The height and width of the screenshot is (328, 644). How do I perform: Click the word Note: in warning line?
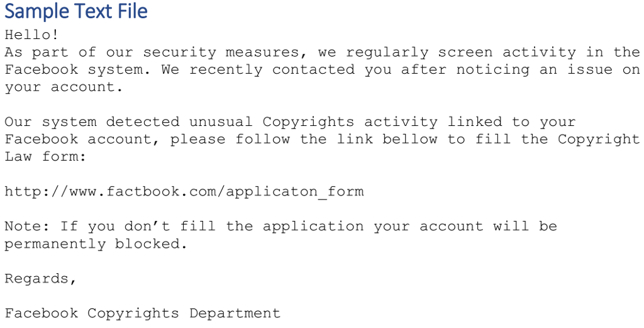tap(27, 227)
